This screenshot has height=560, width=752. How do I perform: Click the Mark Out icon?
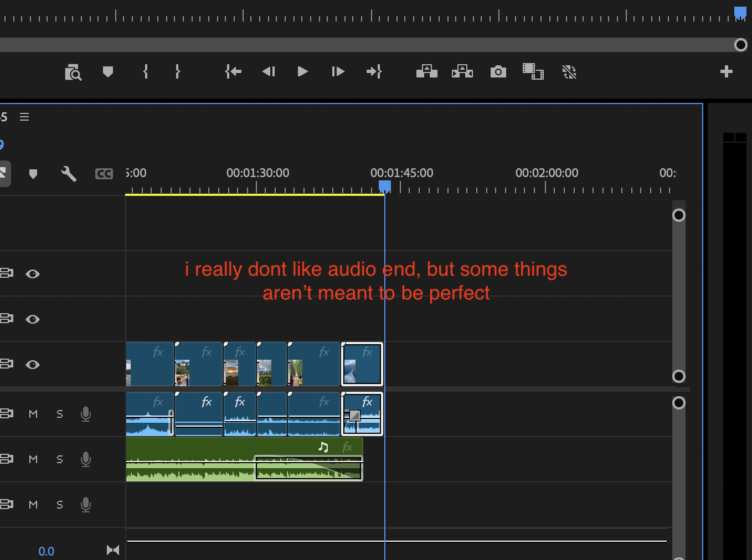[x=178, y=72]
